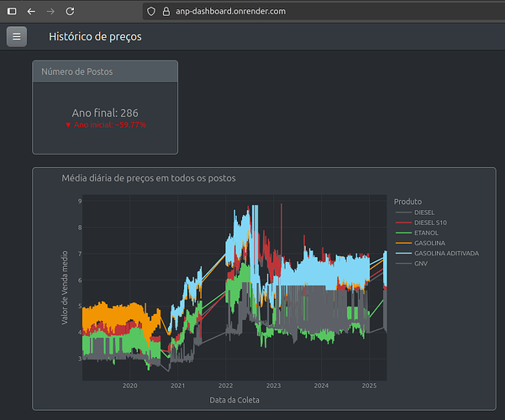This screenshot has height=420, width=505.
Task: Click the 2024 x-axis tick label
Action: tap(321, 386)
